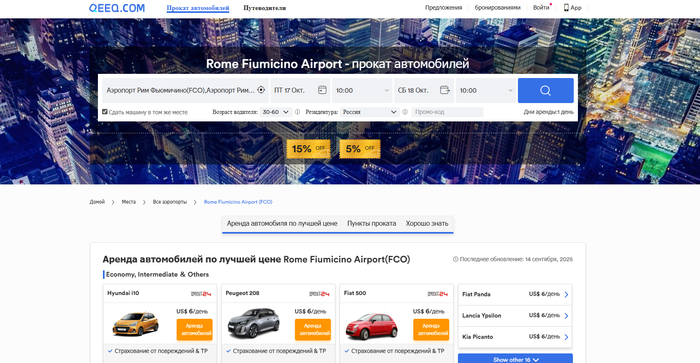
Task: Open the driver age 30-60 dropdown
Action: [x=276, y=112]
